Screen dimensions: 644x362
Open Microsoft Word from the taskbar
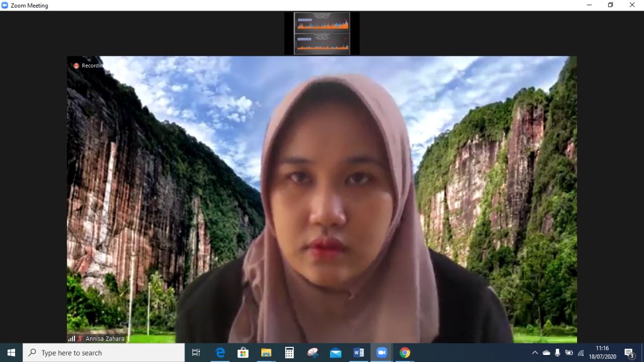[359, 353]
